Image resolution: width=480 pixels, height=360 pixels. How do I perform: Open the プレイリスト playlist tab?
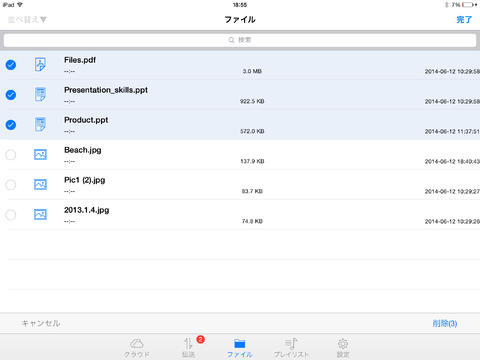tap(291, 347)
